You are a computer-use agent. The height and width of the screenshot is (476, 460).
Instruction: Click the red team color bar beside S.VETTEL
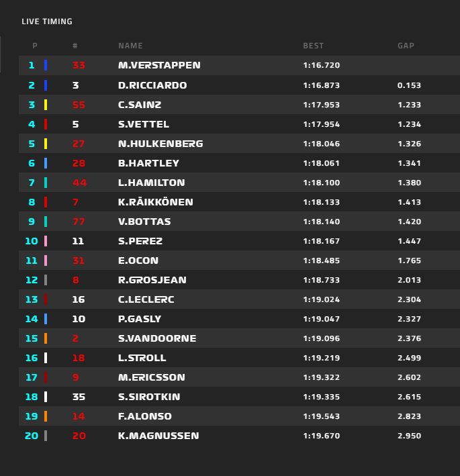[46, 124]
